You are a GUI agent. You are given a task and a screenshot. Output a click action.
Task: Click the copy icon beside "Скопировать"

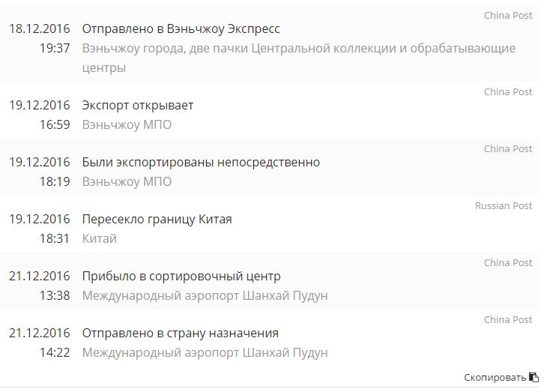[534, 377]
